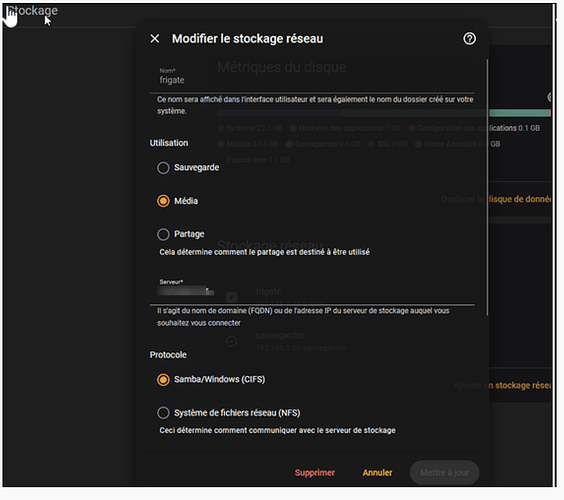Close the Modifier le stockage réseau dialog

point(155,38)
